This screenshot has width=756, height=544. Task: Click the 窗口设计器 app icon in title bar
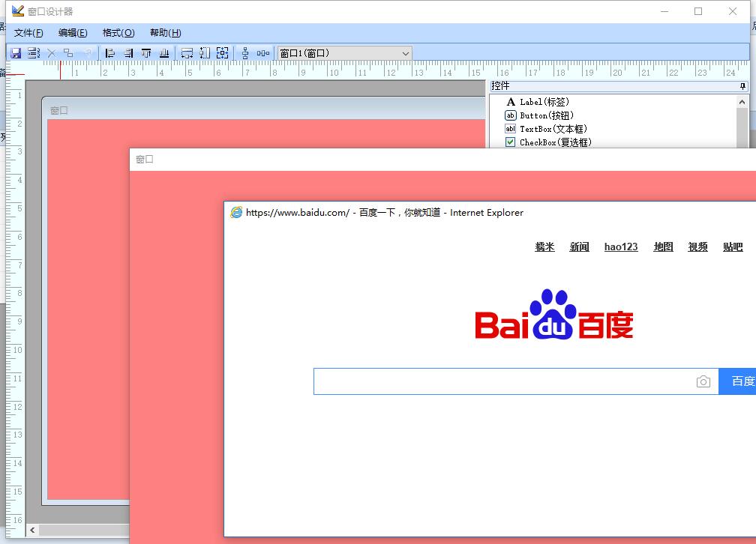click(18, 10)
